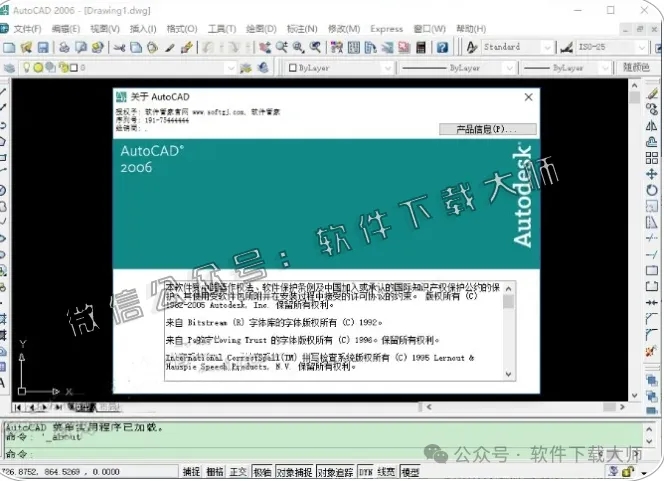Toggle 模型 model space button
Viewport: 664px width, 481px height.
click(410, 472)
